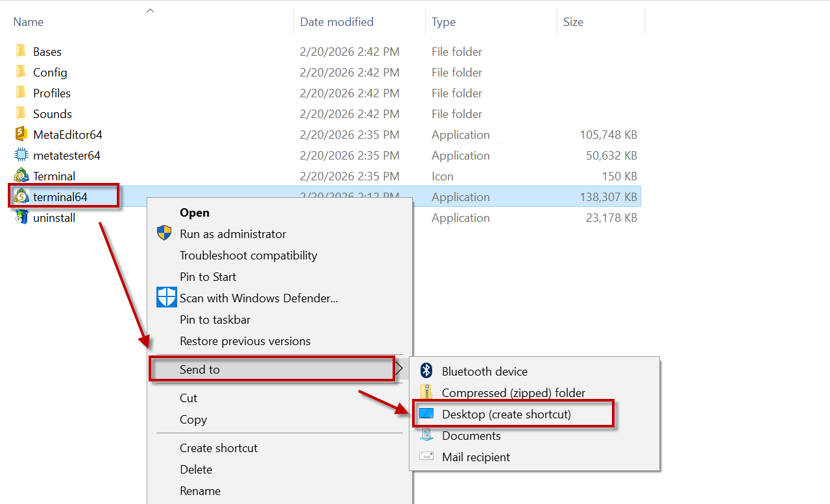Image resolution: width=830 pixels, height=504 pixels.
Task: Select Pin to taskbar menu entry
Action: [215, 319]
